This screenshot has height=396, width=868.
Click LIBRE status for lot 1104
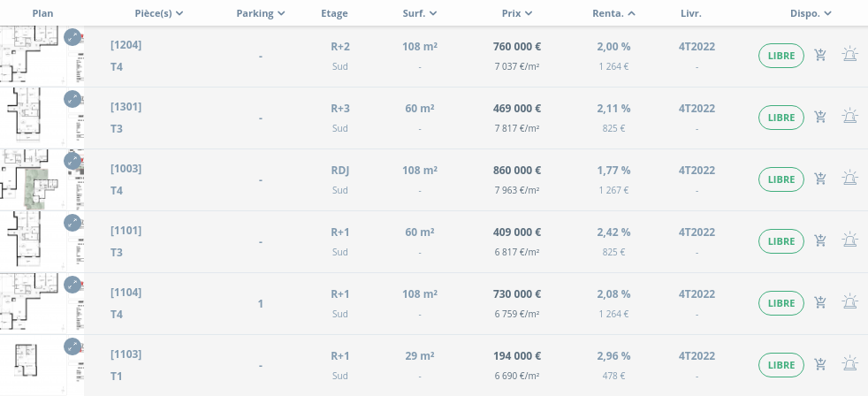781,303
